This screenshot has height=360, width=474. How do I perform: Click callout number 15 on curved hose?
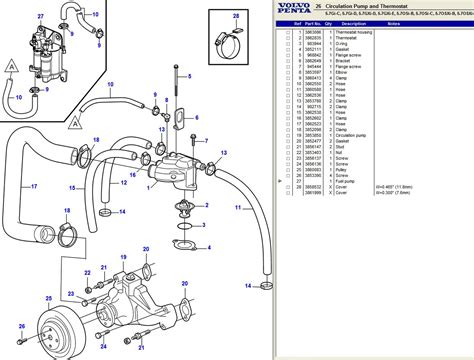[x=72, y=188]
